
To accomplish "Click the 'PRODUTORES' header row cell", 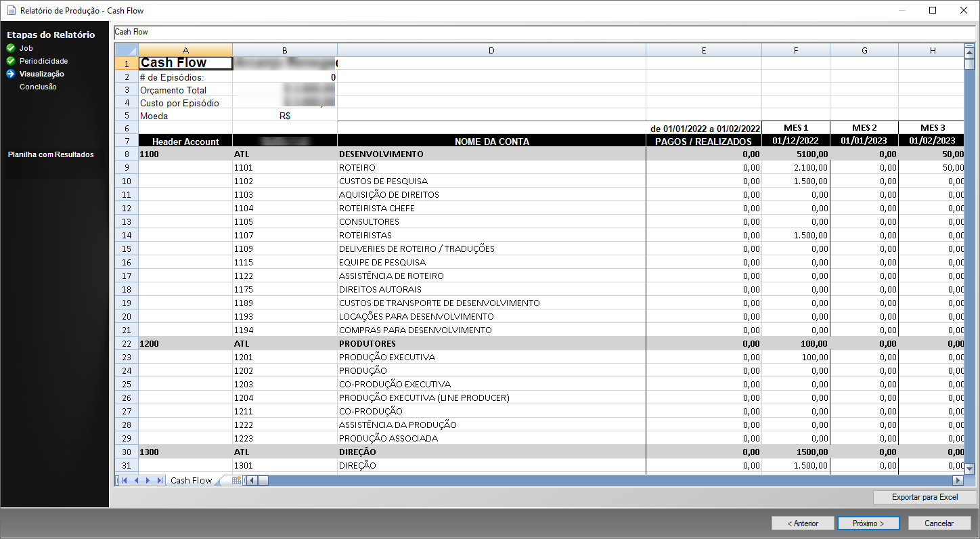I will point(491,343).
